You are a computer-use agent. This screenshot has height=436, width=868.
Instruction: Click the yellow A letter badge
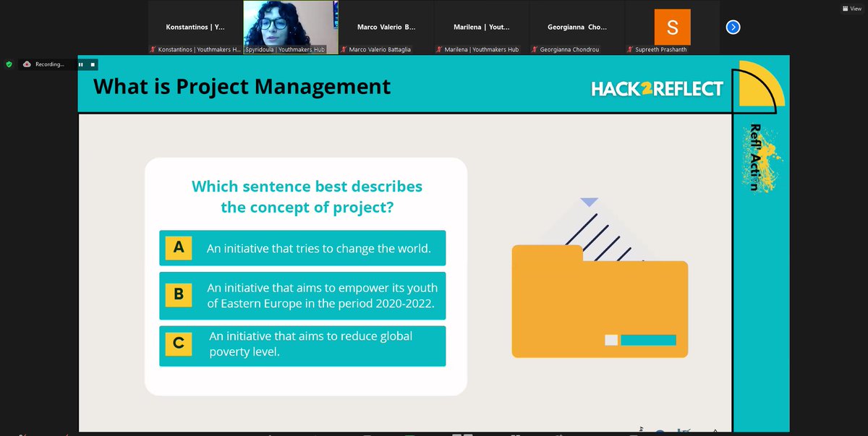(179, 248)
